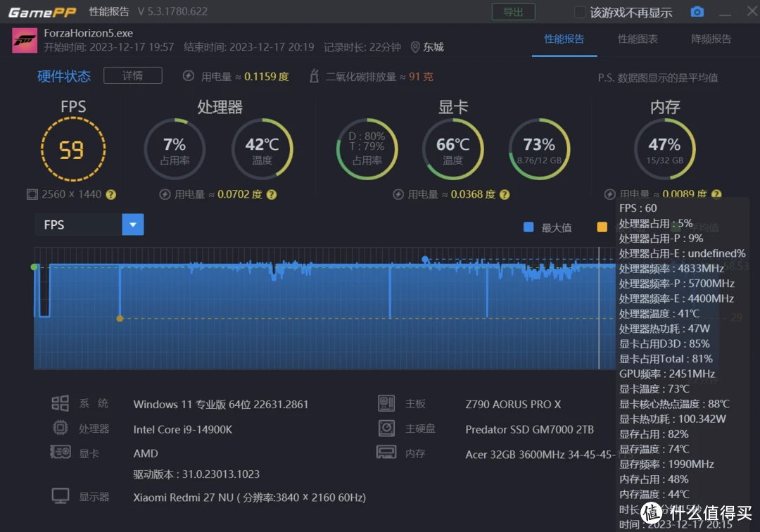Click the green start marker on FPS chart

34,267
